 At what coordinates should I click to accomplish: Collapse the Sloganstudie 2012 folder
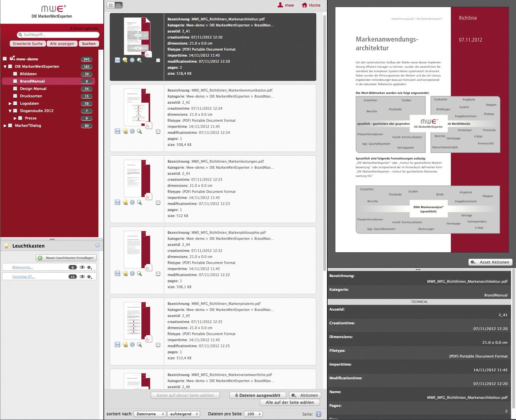(10, 111)
